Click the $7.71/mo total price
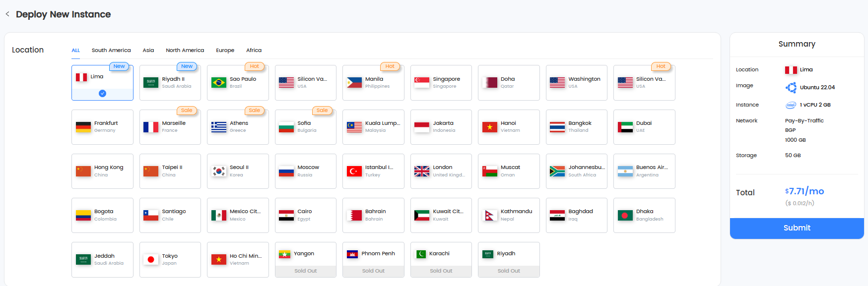868x286 pixels. pyautogui.click(x=804, y=191)
